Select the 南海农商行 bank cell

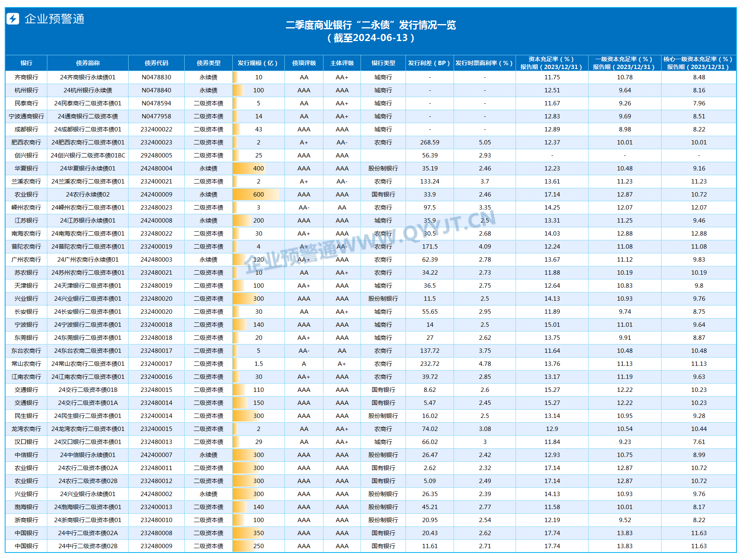pyautogui.click(x=26, y=234)
